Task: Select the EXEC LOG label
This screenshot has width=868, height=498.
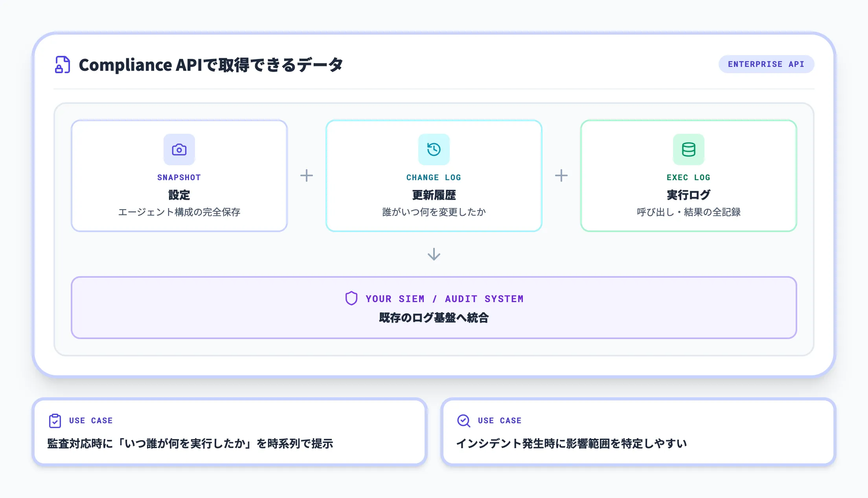Action: tap(688, 177)
